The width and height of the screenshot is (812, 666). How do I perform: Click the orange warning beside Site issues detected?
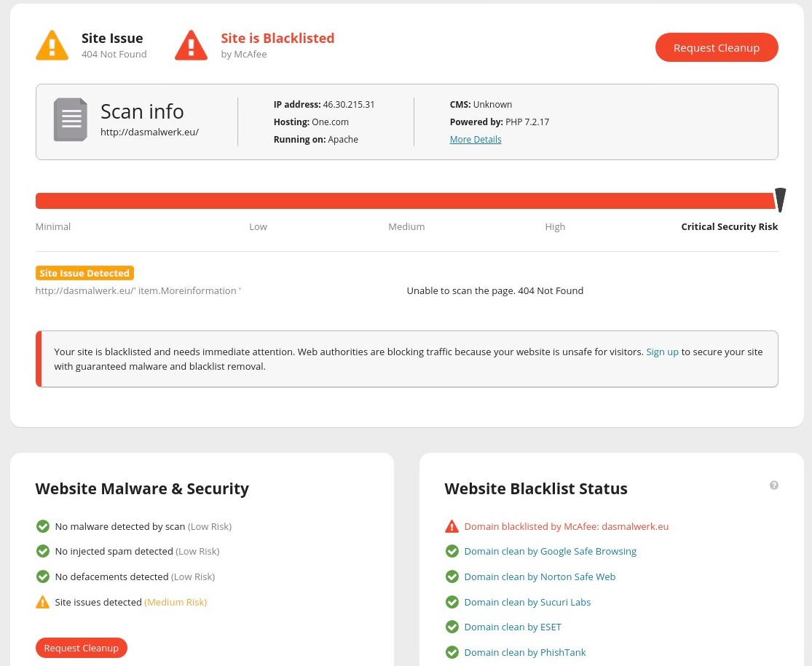[42, 602]
